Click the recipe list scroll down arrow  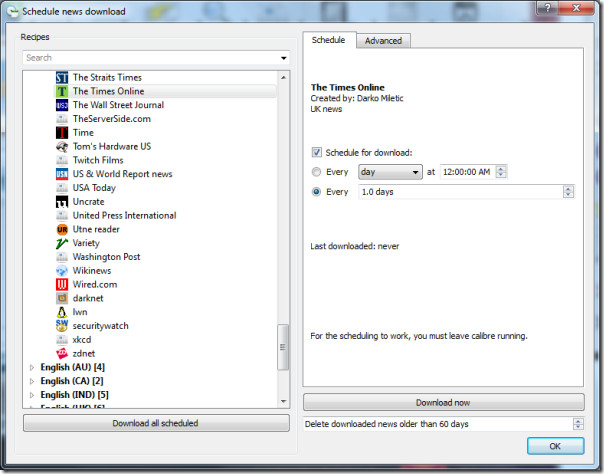(x=284, y=402)
